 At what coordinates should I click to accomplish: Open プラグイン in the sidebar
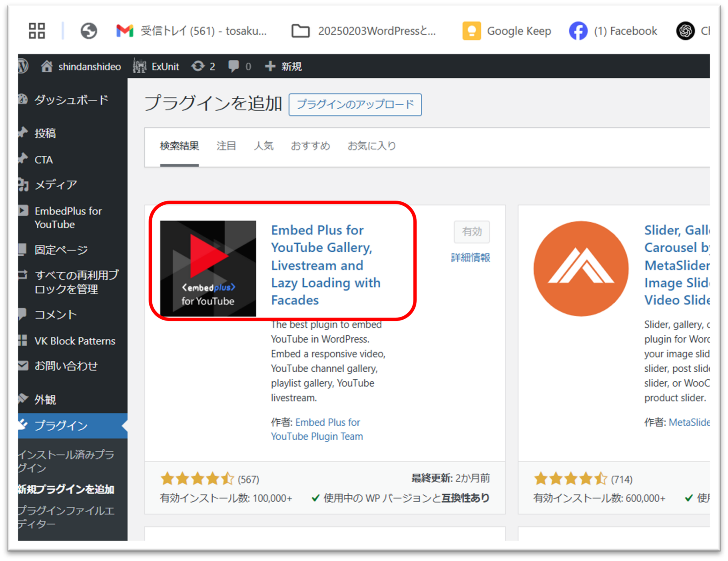pyautogui.click(x=73, y=425)
